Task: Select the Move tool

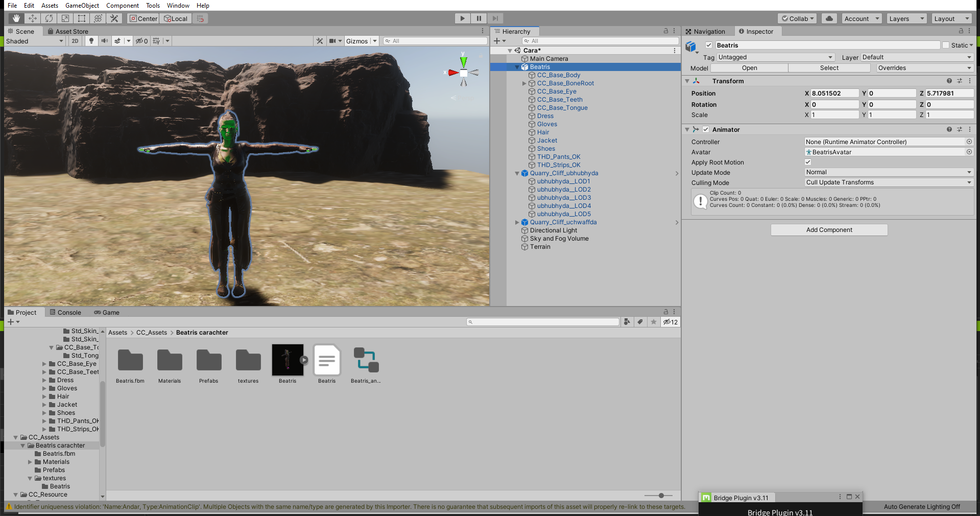Action: (33, 18)
